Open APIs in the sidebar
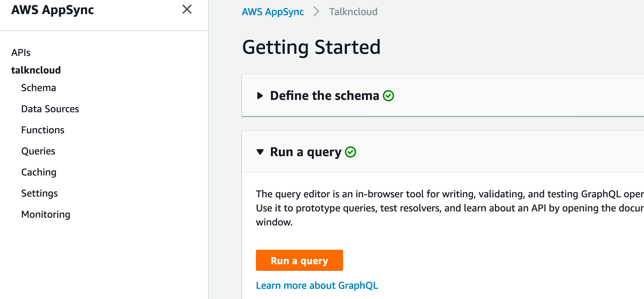This screenshot has width=644, height=299. click(21, 53)
